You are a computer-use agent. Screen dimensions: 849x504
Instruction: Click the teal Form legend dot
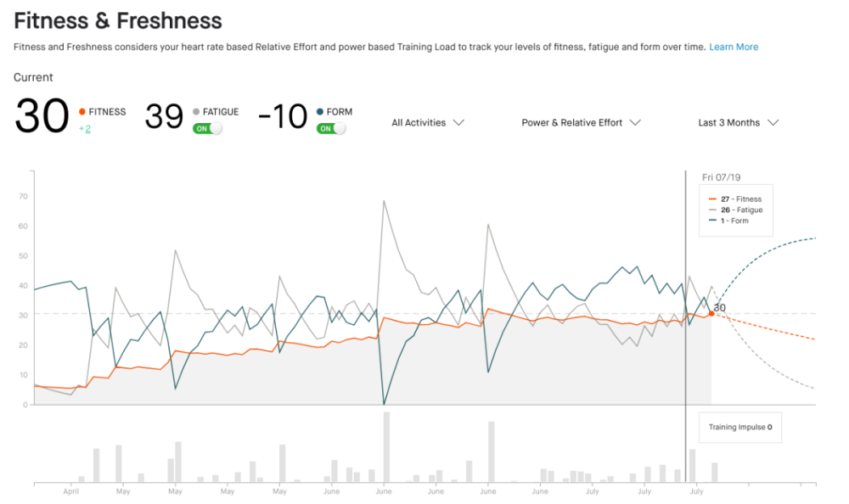(x=320, y=111)
